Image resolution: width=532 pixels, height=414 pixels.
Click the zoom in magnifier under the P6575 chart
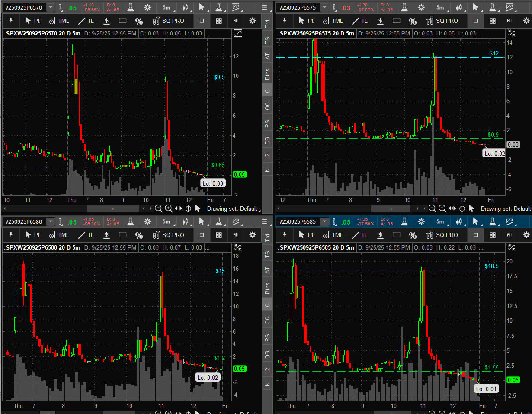click(x=442, y=209)
